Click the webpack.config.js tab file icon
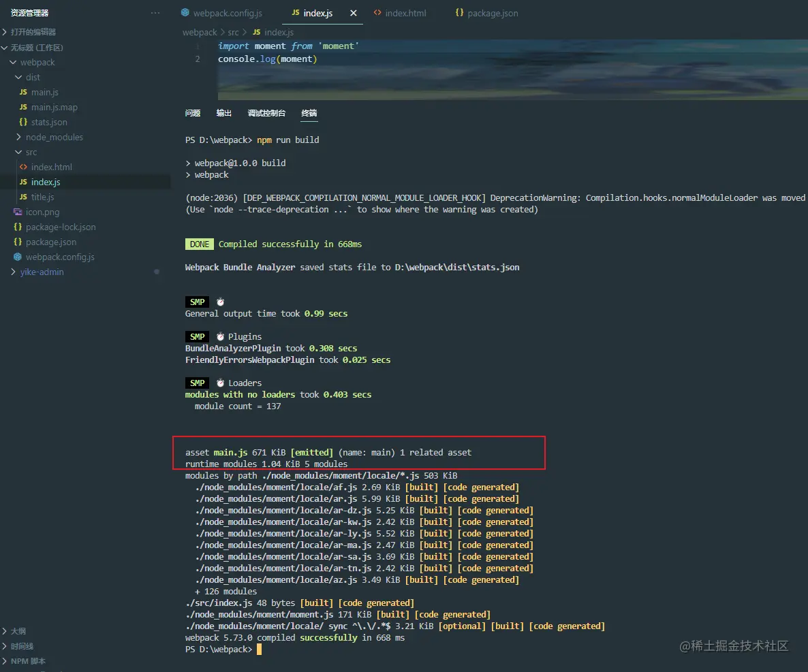 [185, 12]
